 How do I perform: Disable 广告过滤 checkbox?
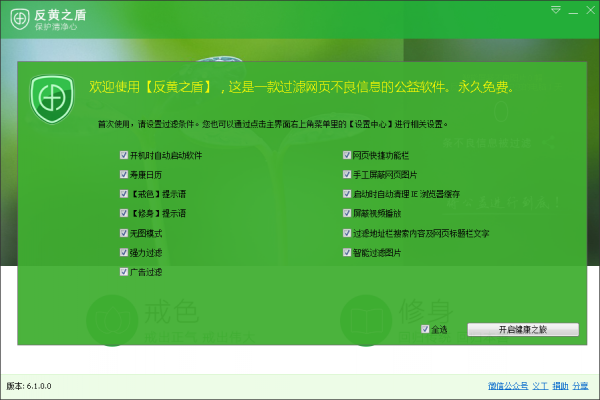pos(124,272)
